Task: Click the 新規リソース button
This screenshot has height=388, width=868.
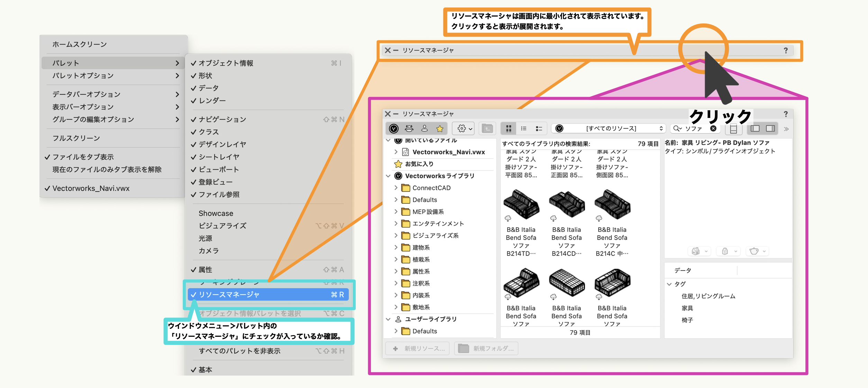Action: (418, 349)
